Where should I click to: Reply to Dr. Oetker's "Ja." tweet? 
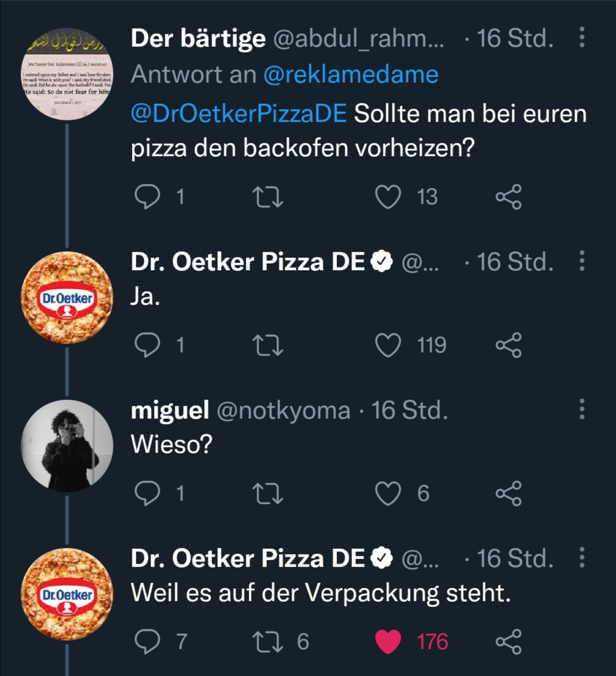pyautogui.click(x=147, y=345)
